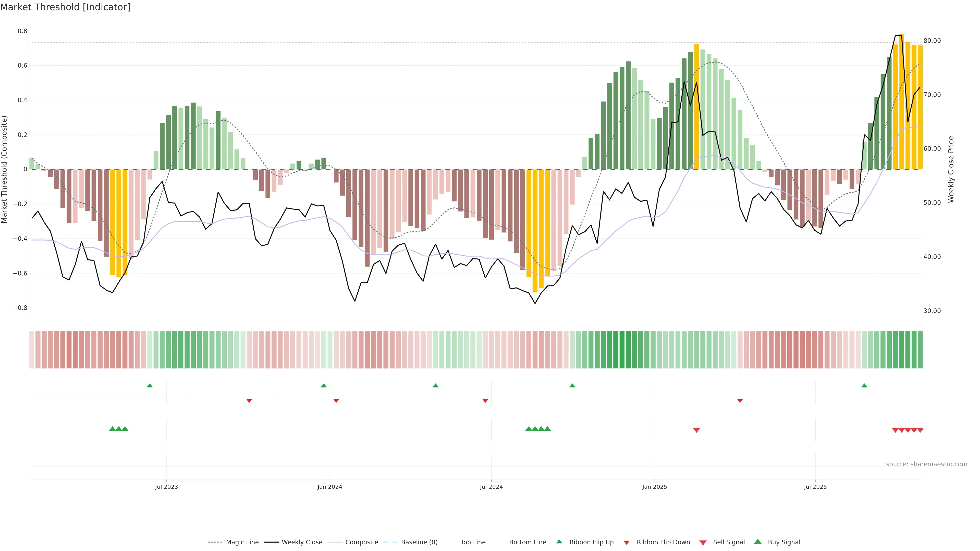Click the Buy Signal legend icon

[758, 542]
